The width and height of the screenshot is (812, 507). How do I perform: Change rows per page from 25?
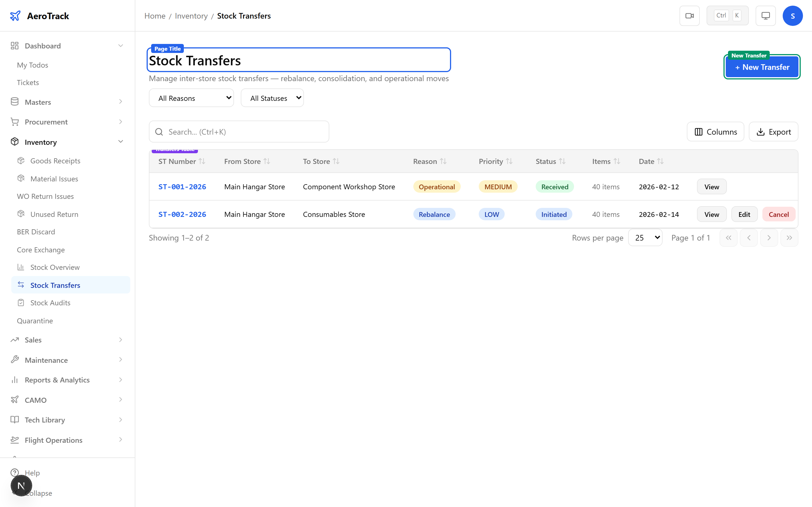point(645,237)
